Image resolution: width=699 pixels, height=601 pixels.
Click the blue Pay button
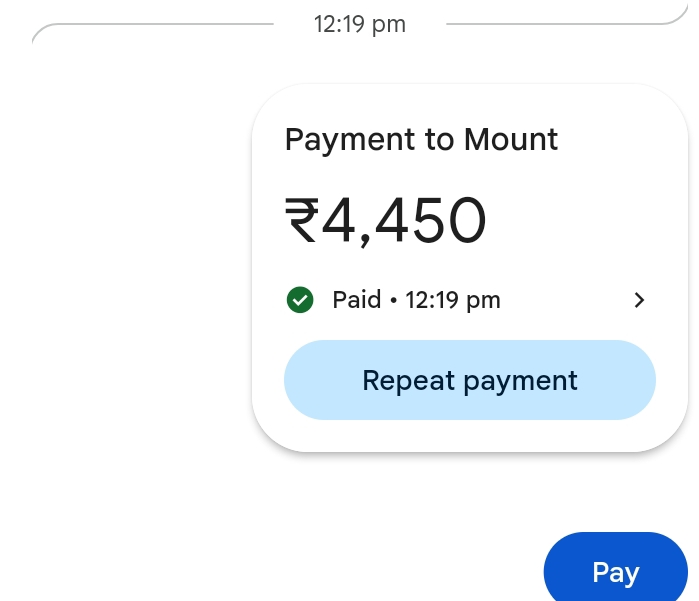coord(616,568)
